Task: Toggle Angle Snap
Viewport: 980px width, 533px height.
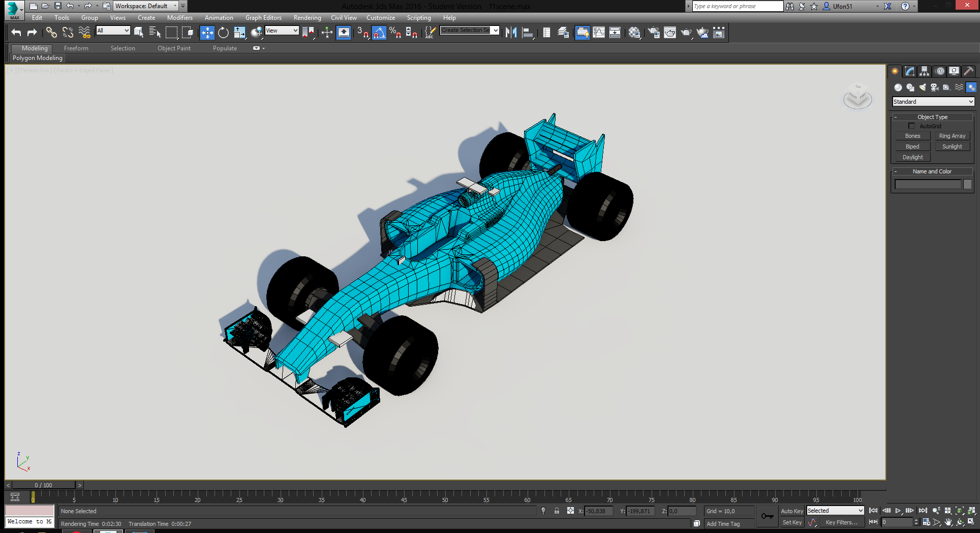Action: click(379, 33)
